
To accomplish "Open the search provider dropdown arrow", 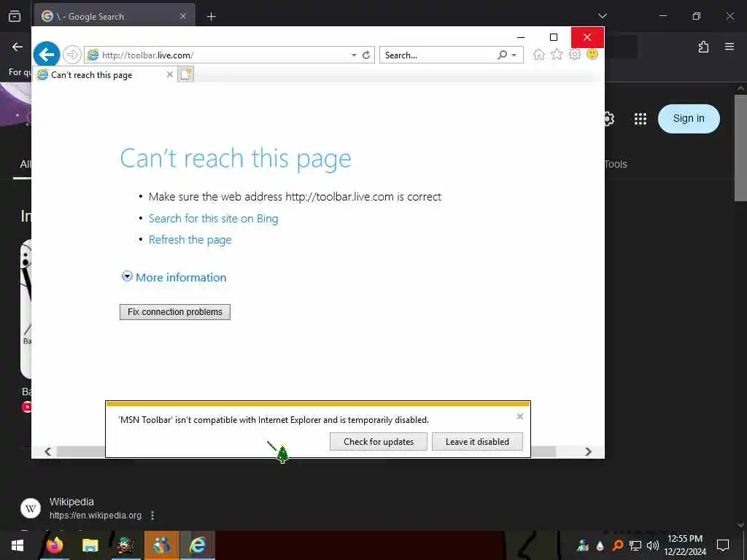I will pos(514,55).
